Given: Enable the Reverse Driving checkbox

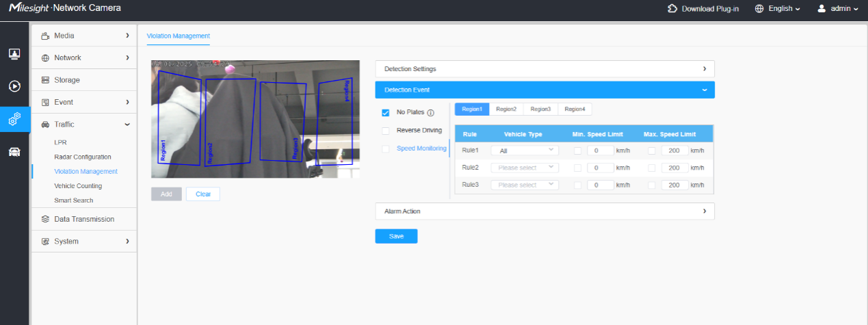Looking at the screenshot, I should click(x=386, y=130).
